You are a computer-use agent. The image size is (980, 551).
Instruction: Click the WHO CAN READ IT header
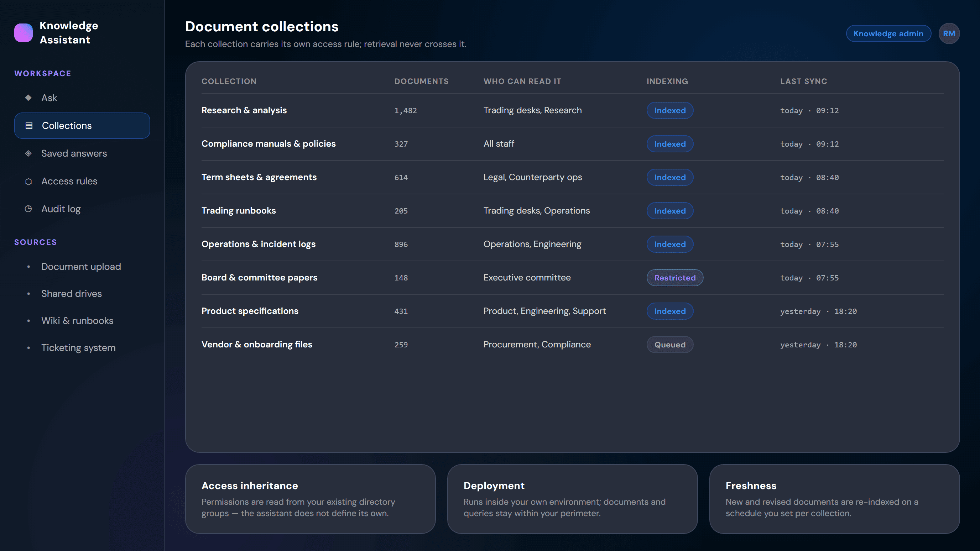coord(522,82)
